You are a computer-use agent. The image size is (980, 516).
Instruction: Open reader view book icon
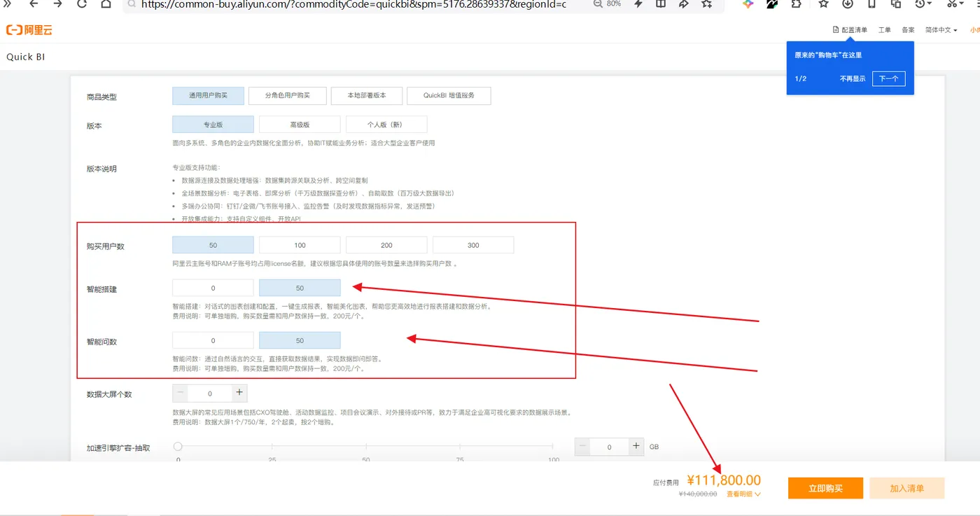tap(661, 4)
